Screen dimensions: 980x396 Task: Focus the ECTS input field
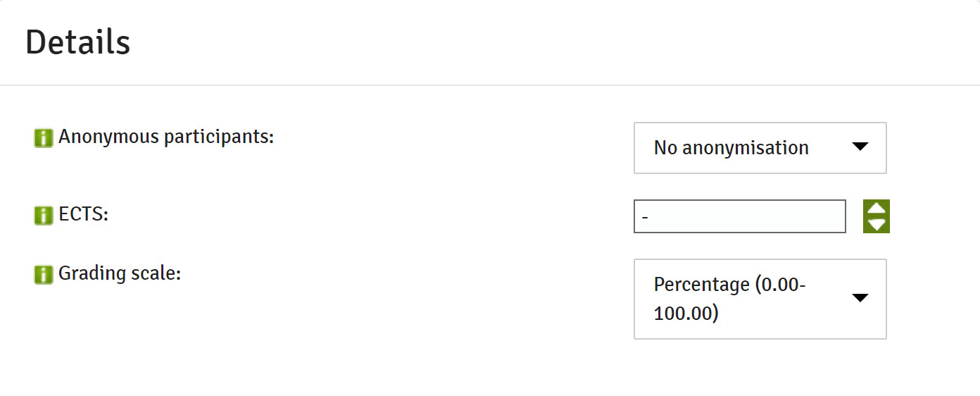[740, 216]
